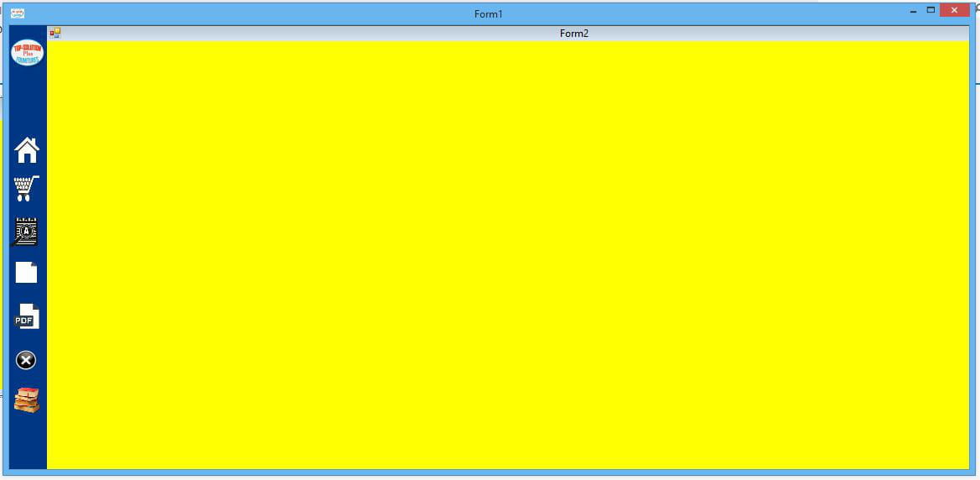This screenshot has width=980, height=480.
Task: Click the Form1 application icon in title bar
Action: (17, 13)
